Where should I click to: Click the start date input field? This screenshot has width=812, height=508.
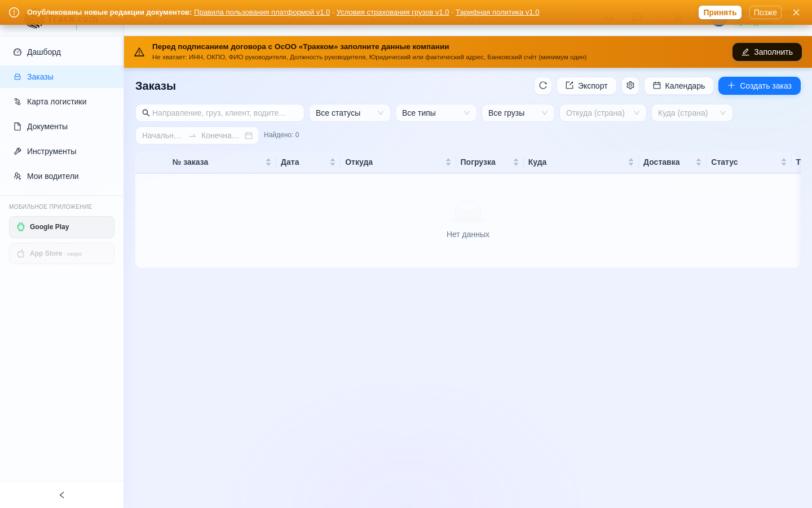162,135
